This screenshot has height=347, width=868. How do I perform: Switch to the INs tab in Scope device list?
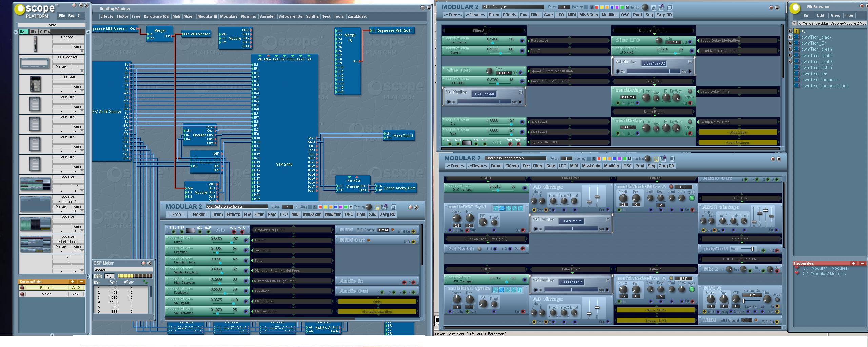34,32
